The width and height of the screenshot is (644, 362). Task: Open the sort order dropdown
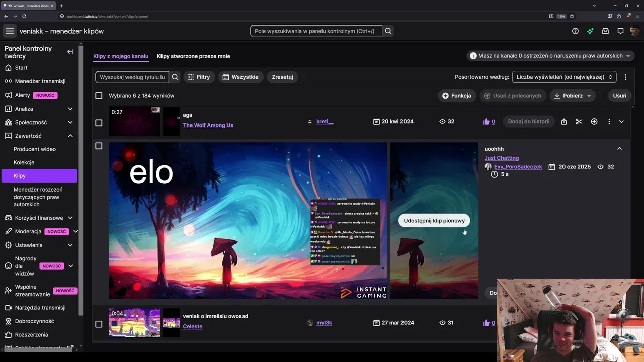coord(564,77)
